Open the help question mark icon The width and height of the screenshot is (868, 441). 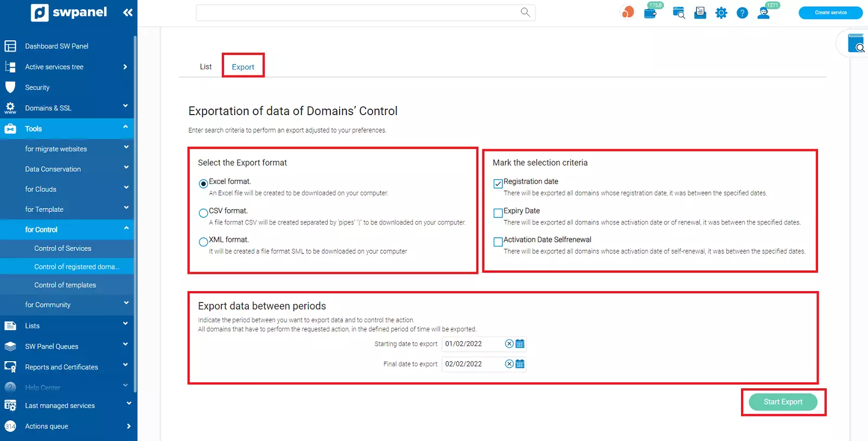coord(742,13)
